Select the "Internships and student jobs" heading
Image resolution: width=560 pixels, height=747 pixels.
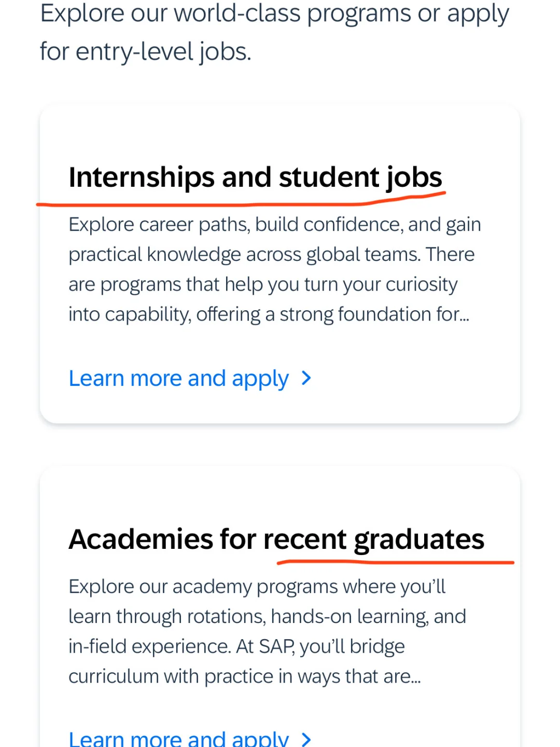click(255, 177)
